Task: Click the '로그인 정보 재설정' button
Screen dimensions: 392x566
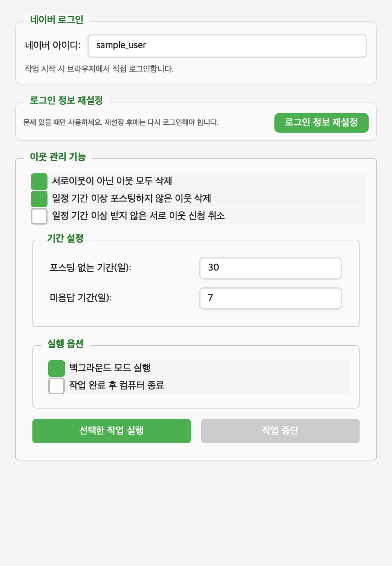Action: click(321, 122)
